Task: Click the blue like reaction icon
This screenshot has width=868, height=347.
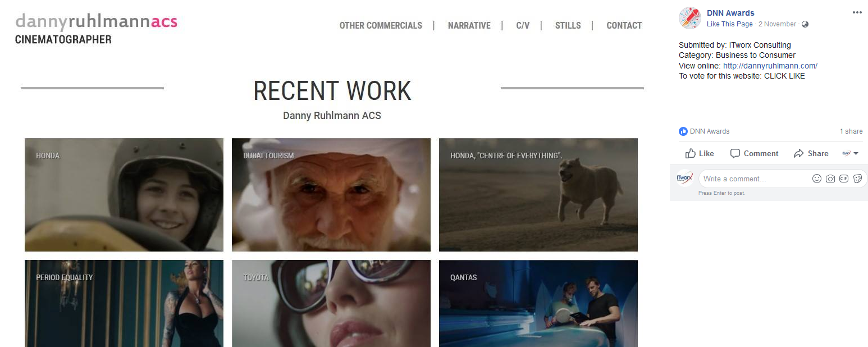Action: [683, 131]
